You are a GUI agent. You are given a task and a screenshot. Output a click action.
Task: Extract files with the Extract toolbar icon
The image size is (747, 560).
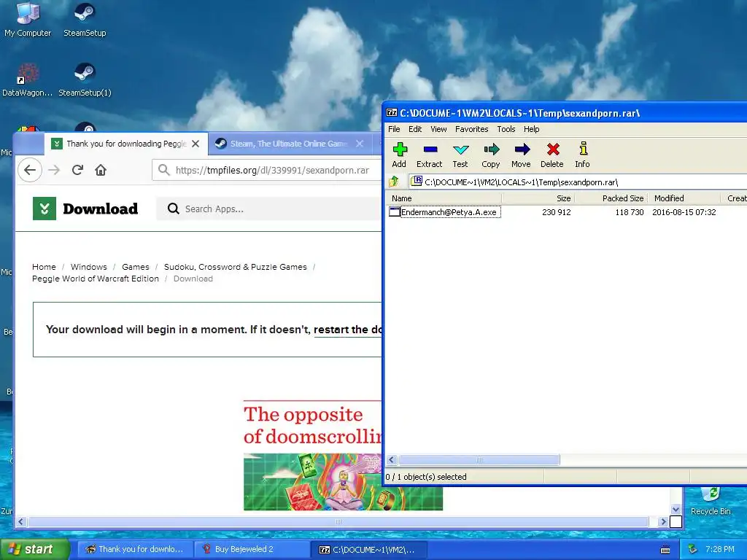click(429, 155)
